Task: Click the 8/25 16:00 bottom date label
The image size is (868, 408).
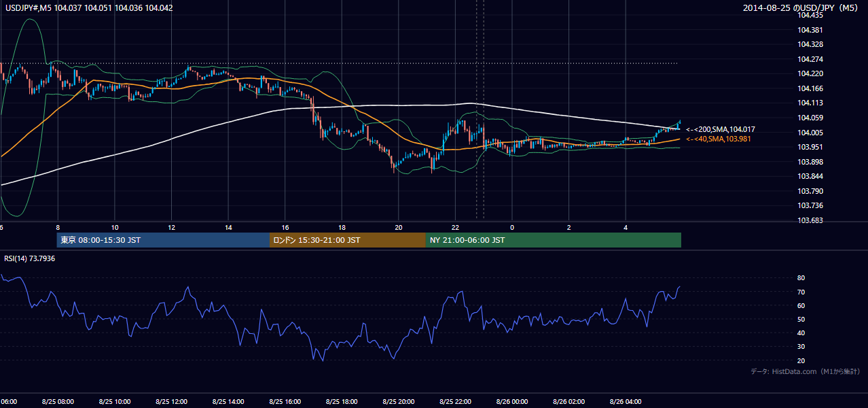Action: [x=285, y=402]
